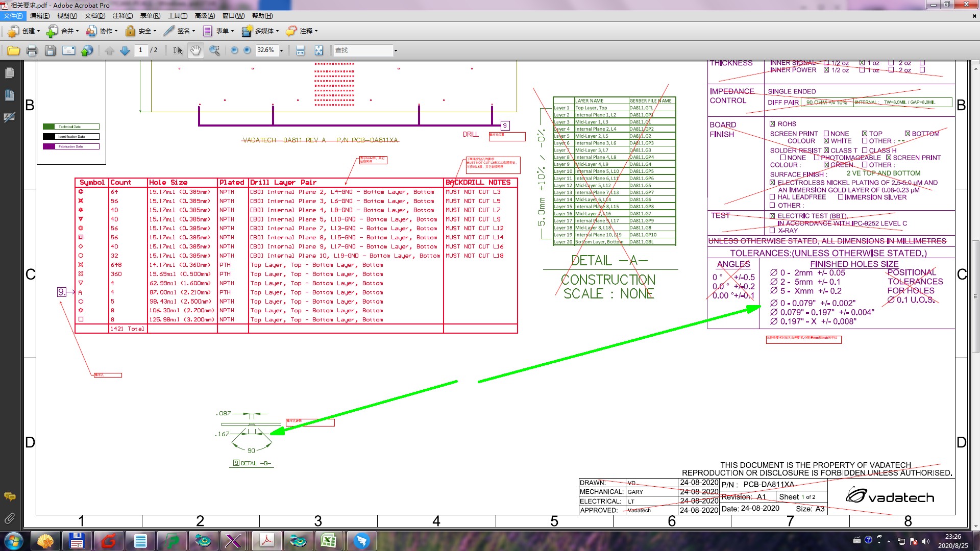980x551 pixels.
Task: Go to next page with down arrow
Action: pyautogui.click(x=125, y=51)
